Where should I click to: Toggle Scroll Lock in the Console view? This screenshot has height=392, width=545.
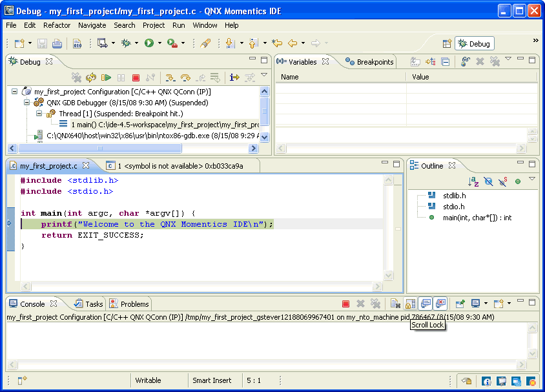tap(409, 304)
